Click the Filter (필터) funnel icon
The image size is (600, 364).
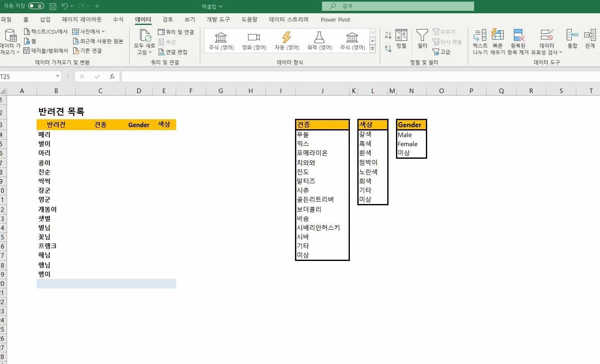pyautogui.click(x=422, y=35)
